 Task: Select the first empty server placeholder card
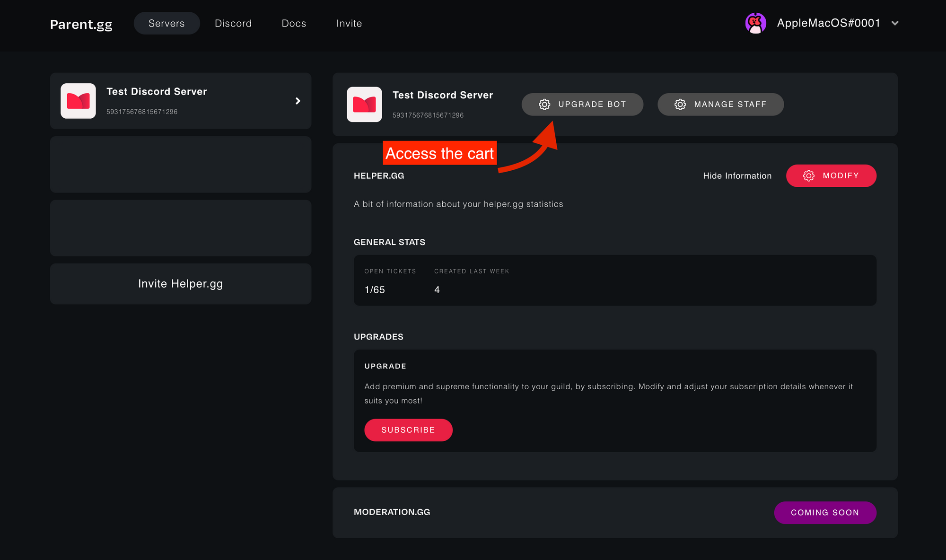pos(180,164)
